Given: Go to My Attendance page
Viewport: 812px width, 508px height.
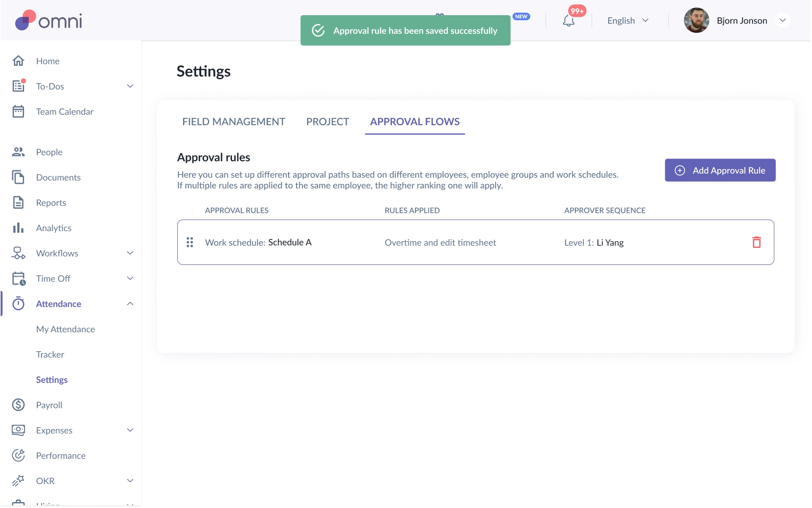Looking at the screenshot, I should (65, 329).
